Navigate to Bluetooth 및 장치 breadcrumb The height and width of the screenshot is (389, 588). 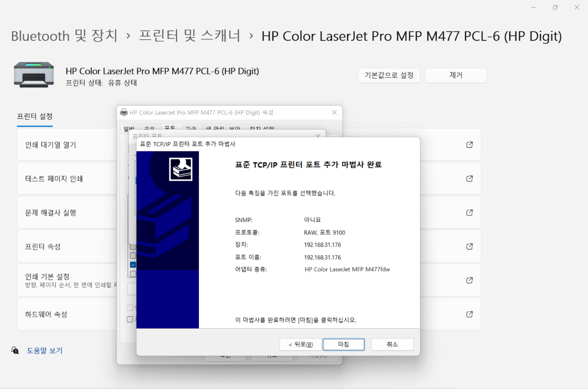click(x=64, y=36)
